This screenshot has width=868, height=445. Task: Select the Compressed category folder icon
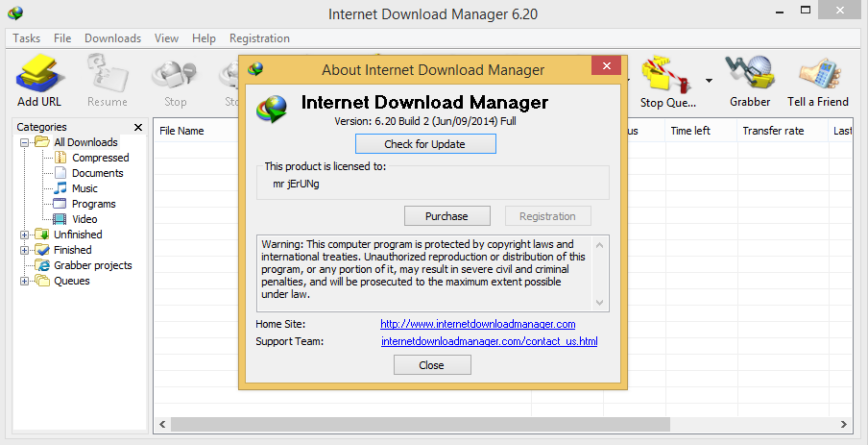coord(60,158)
